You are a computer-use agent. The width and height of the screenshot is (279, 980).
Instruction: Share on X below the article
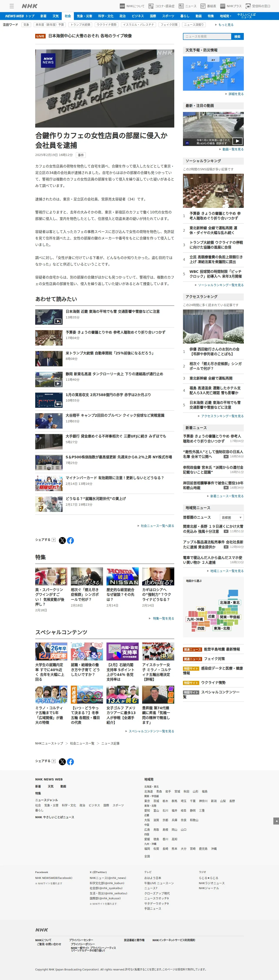[x=62, y=540]
